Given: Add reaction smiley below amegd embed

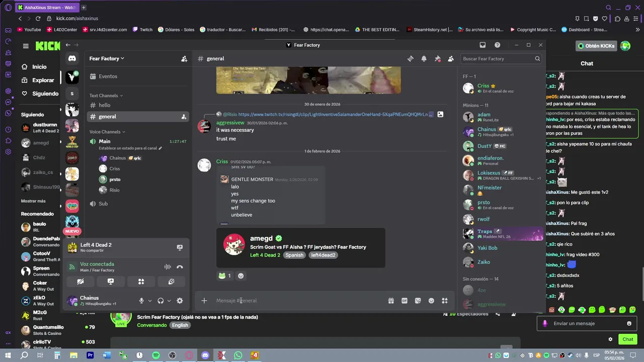Looking at the screenshot, I should coord(241,276).
